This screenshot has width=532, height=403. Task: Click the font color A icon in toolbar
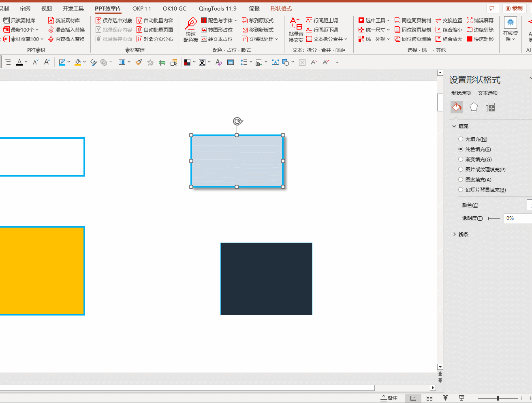(x=19, y=62)
